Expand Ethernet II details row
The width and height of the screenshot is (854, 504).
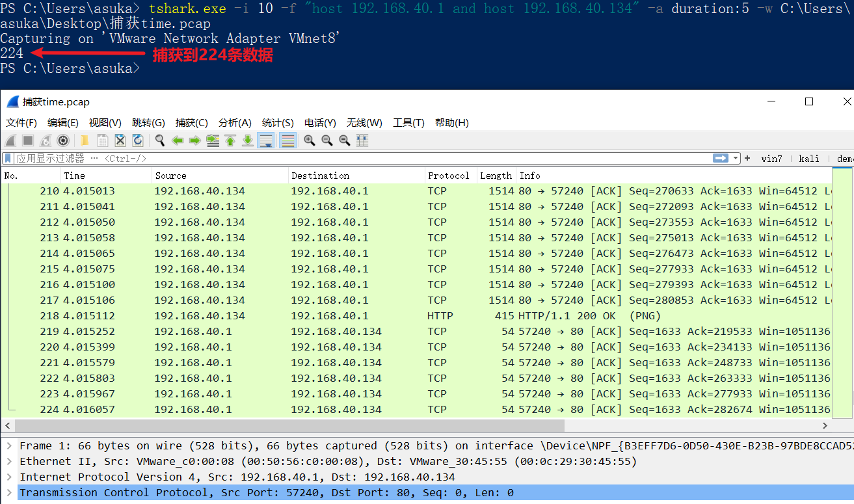(x=9, y=462)
